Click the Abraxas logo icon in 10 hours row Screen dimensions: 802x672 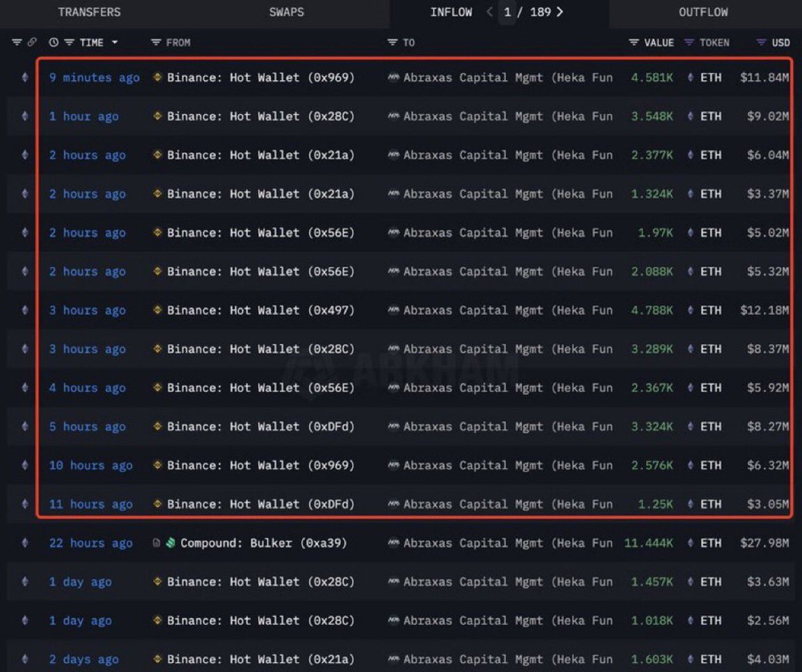393,466
